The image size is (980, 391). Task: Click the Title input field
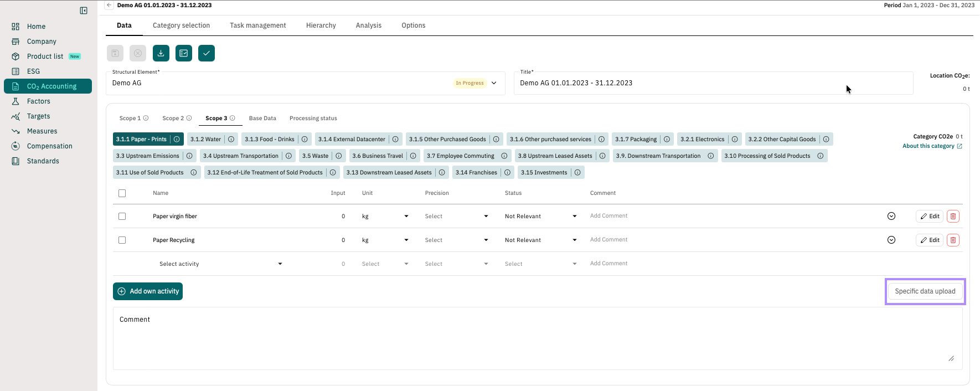(x=713, y=83)
